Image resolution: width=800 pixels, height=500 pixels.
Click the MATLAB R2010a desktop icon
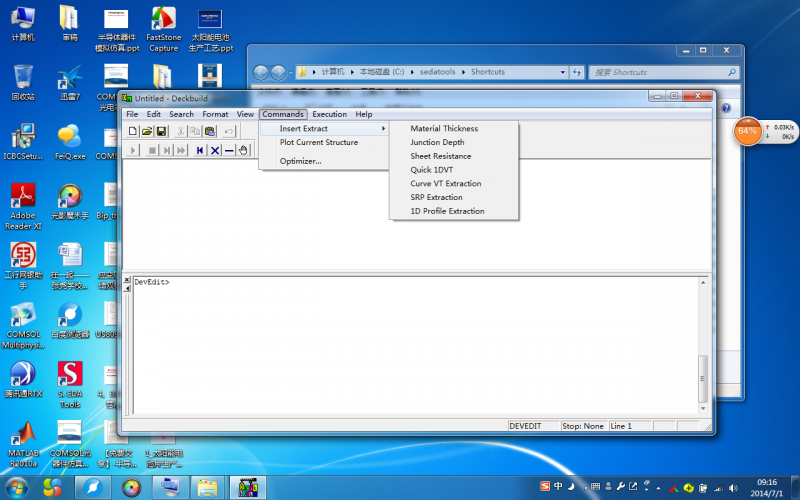[23, 444]
